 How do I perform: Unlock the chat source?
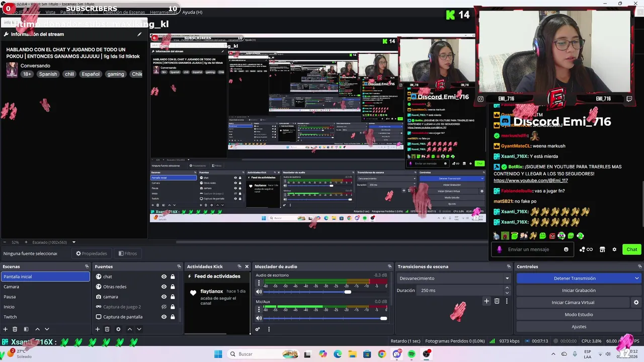tap(173, 277)
